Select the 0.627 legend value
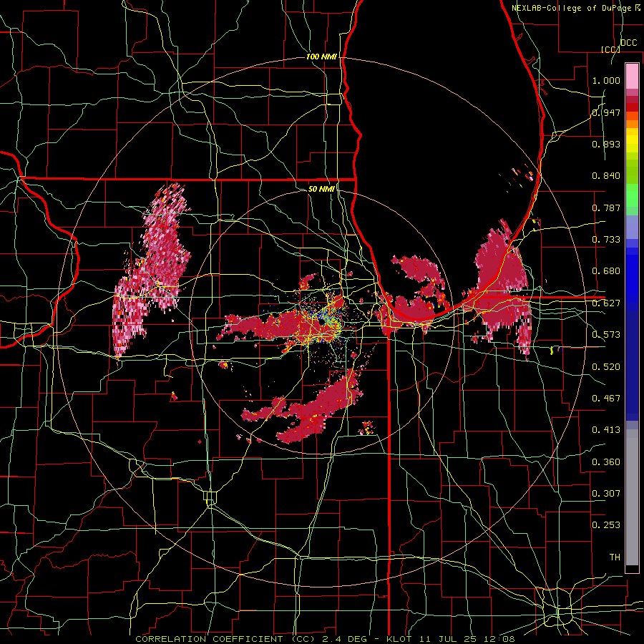 pos(606,303)
